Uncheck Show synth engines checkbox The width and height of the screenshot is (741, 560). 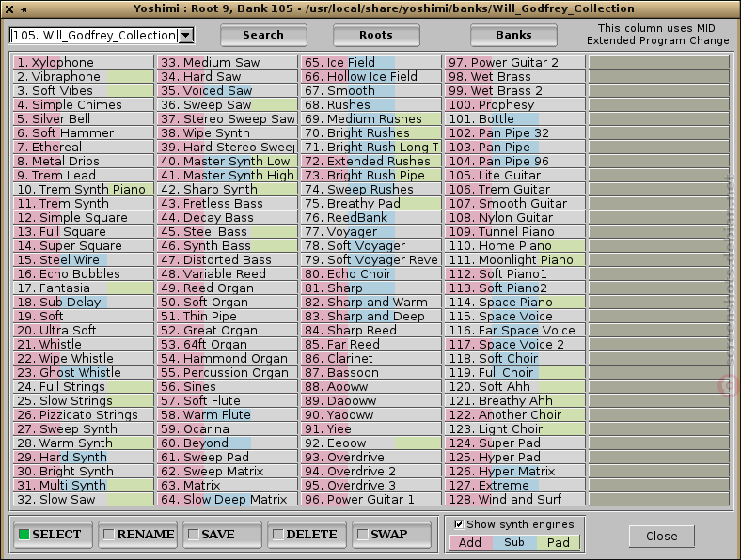pyautogui.click(x=458, y=524)
